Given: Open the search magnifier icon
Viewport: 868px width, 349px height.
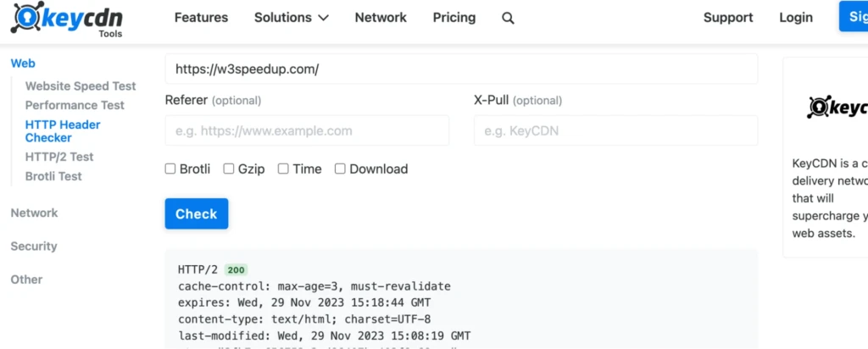Looking at the screenshot, I should click(508, 18).
